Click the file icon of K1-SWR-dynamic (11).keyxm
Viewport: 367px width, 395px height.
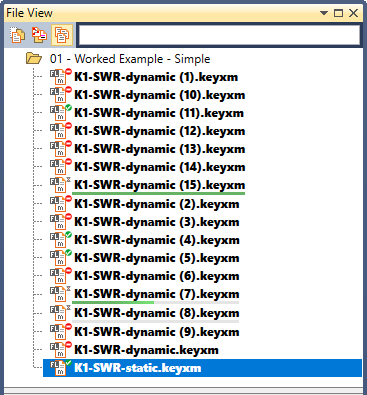click(58, 113)
